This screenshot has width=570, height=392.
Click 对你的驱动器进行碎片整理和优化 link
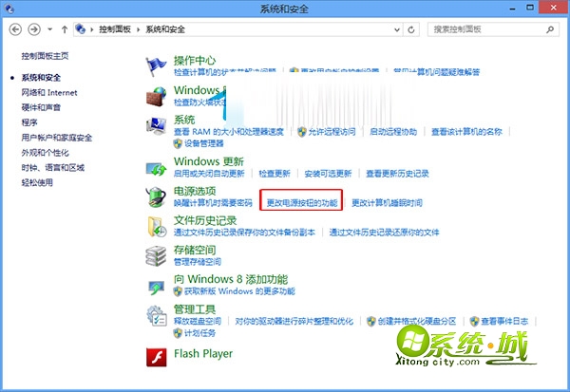[294, 321]
